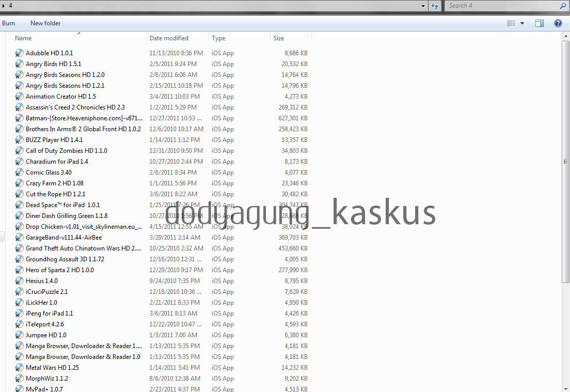The height and width of the screenshot is (392, 570).
Task: Sort by the Date modified column header
Action: [177, 38]
